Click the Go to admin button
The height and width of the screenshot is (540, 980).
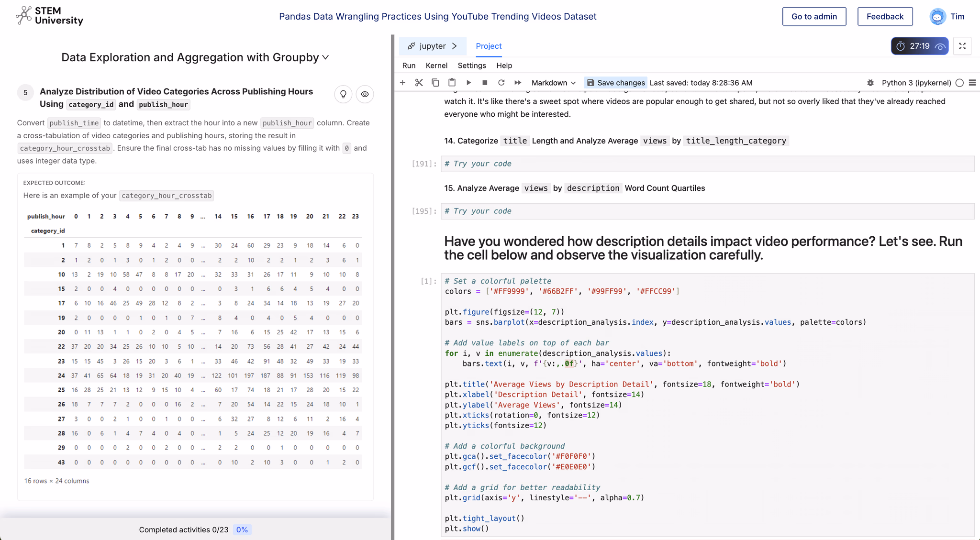(814, 16)
